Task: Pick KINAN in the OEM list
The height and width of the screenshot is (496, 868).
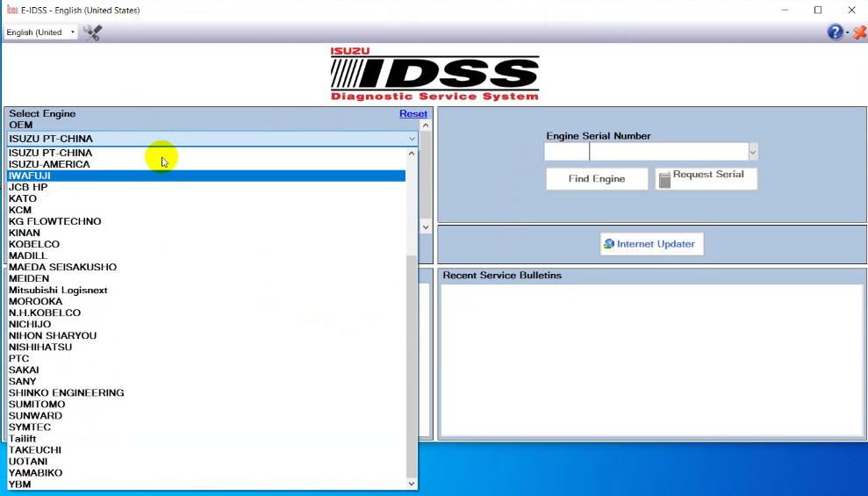Action: 206,233
